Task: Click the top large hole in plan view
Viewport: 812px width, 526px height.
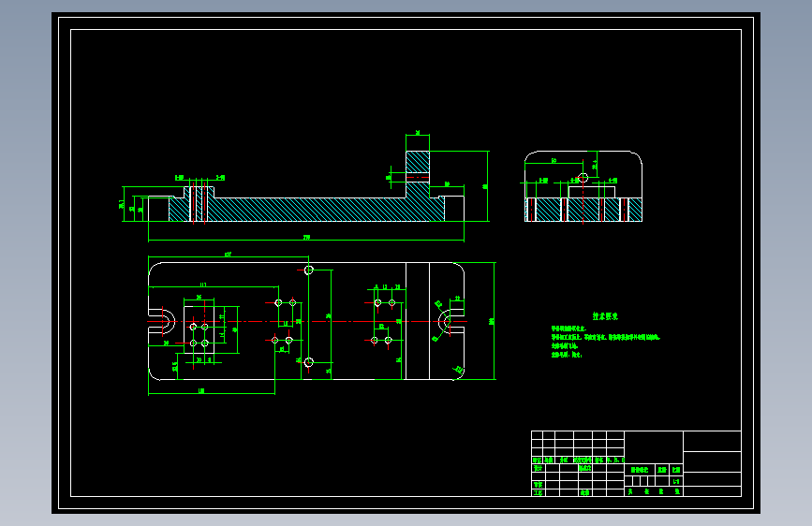Action: [309, 270]
